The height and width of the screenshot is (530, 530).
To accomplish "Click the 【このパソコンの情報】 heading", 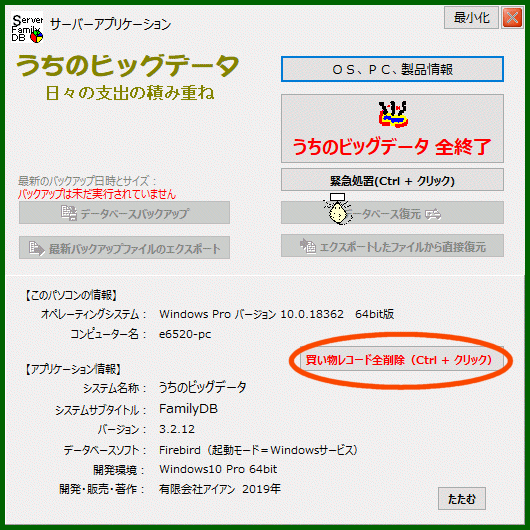I will coord(72,295).
